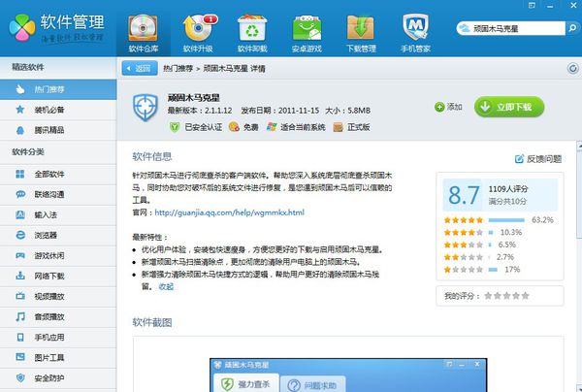This screenshot has width=582, height=392.
Task: Select 联络沟通 category
Action: tap(58, 194)
